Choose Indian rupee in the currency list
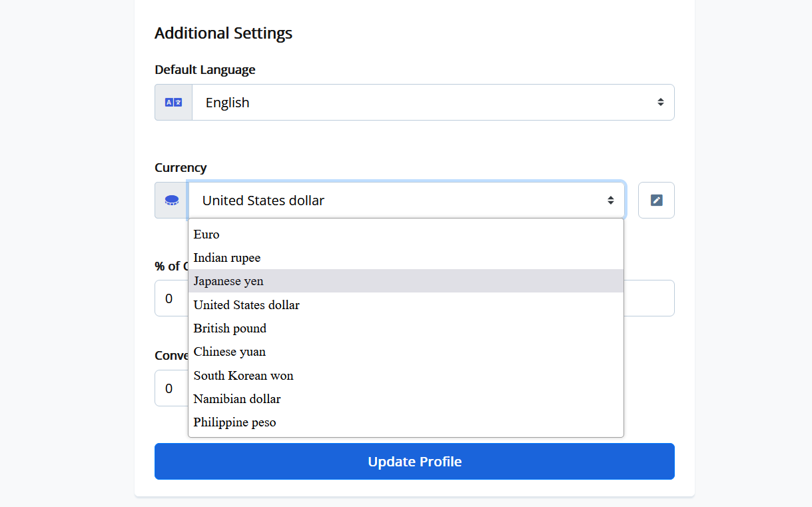The height and width of the screenshot is (507, 812). 406,257
